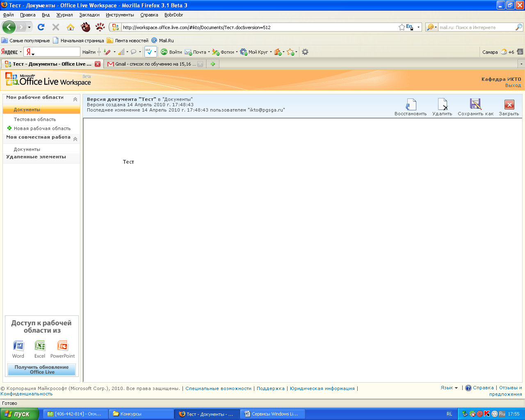
Task: Open the Фотки dropdown arrow
Action: coord(237,52)
